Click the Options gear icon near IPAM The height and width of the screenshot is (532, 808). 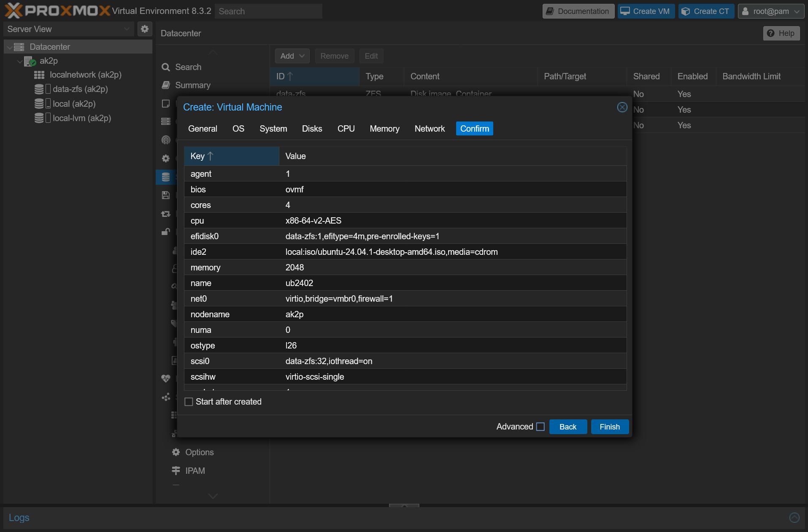point(176,452)
